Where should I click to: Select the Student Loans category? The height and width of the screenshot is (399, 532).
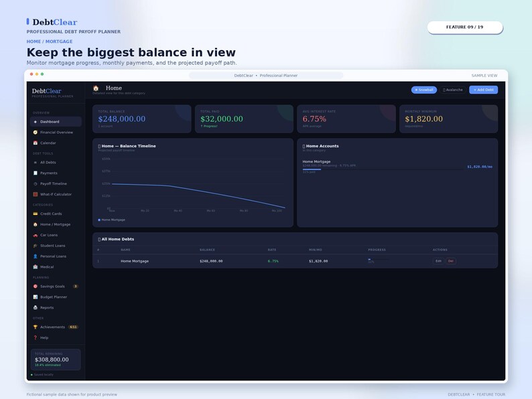56,246
